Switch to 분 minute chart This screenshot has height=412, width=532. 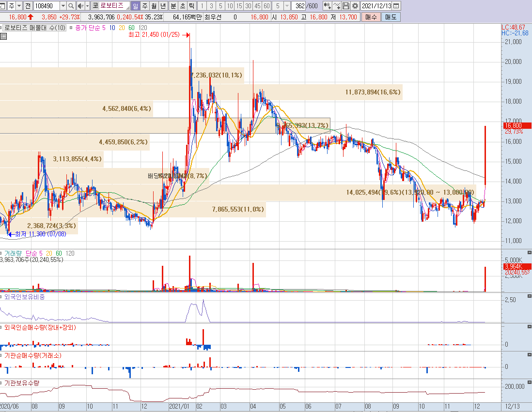click(x=173, y=6)
